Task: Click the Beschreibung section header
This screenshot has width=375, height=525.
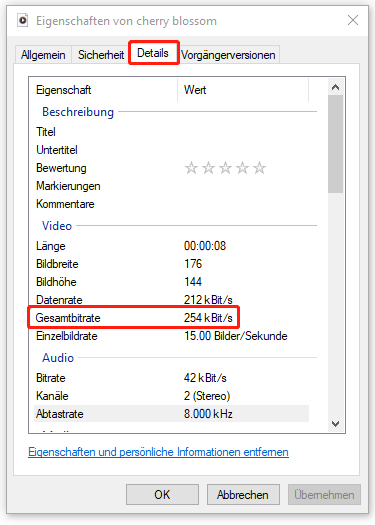Action: [78, 112]
